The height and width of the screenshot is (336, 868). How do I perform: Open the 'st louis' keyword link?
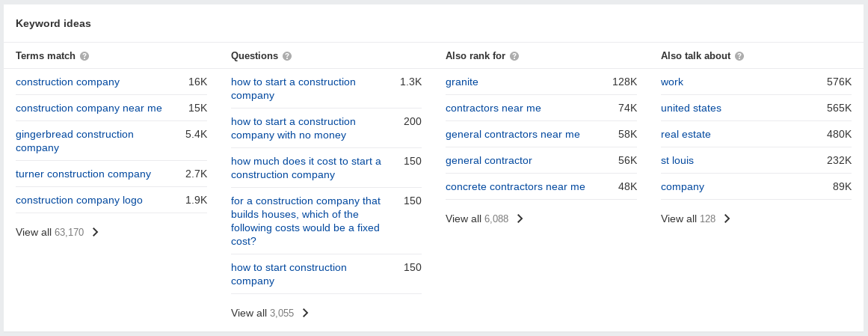click(x=677, y=161)
